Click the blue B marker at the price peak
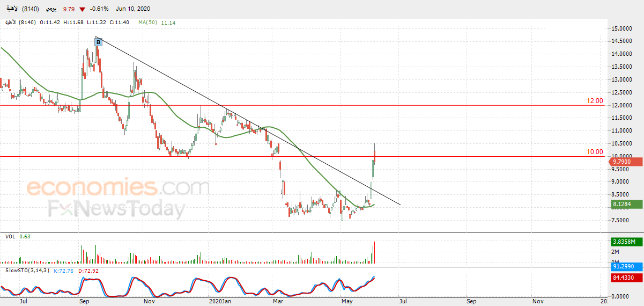 click(98, 41)
